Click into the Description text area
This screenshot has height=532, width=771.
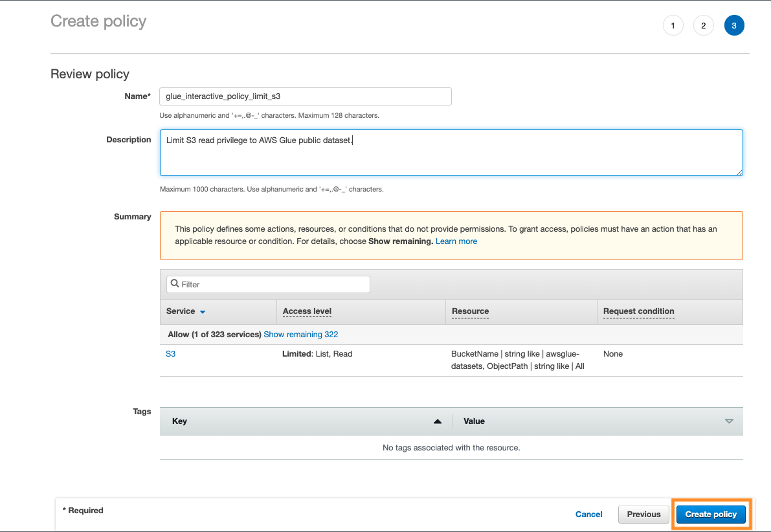click(x=451, y=153)
